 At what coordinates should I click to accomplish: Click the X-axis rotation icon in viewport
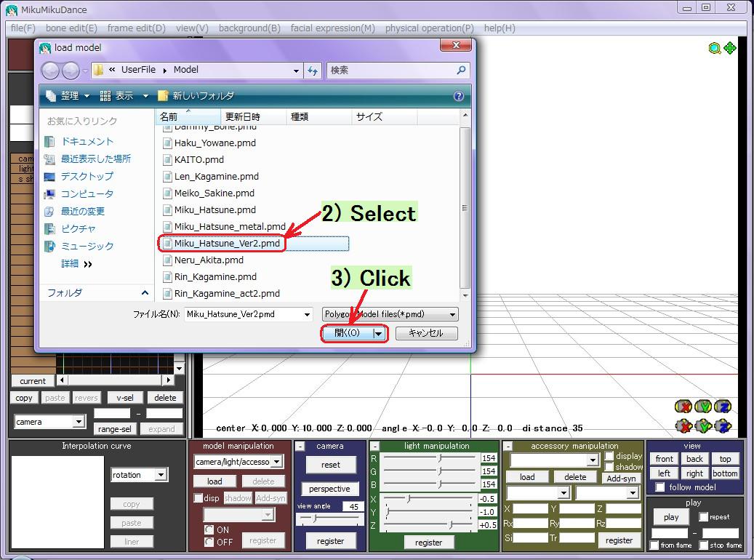click(x=683, y=407)
